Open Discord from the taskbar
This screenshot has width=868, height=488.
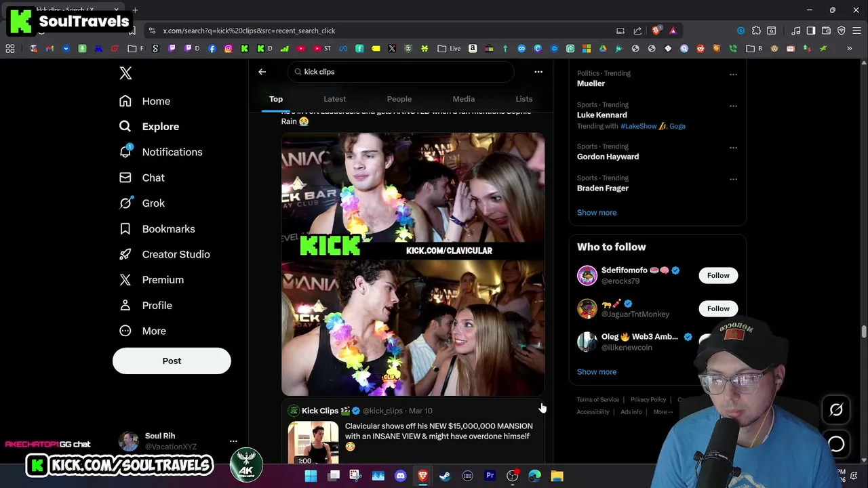(400, 476)
